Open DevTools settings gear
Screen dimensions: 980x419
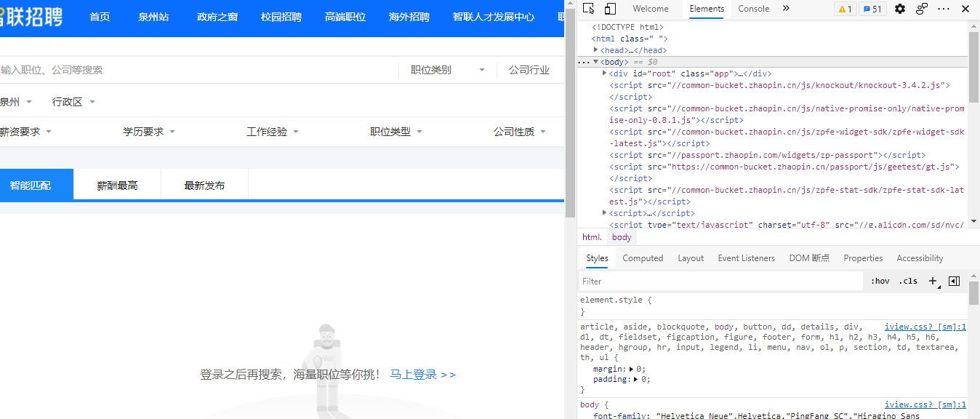[900, 9]
